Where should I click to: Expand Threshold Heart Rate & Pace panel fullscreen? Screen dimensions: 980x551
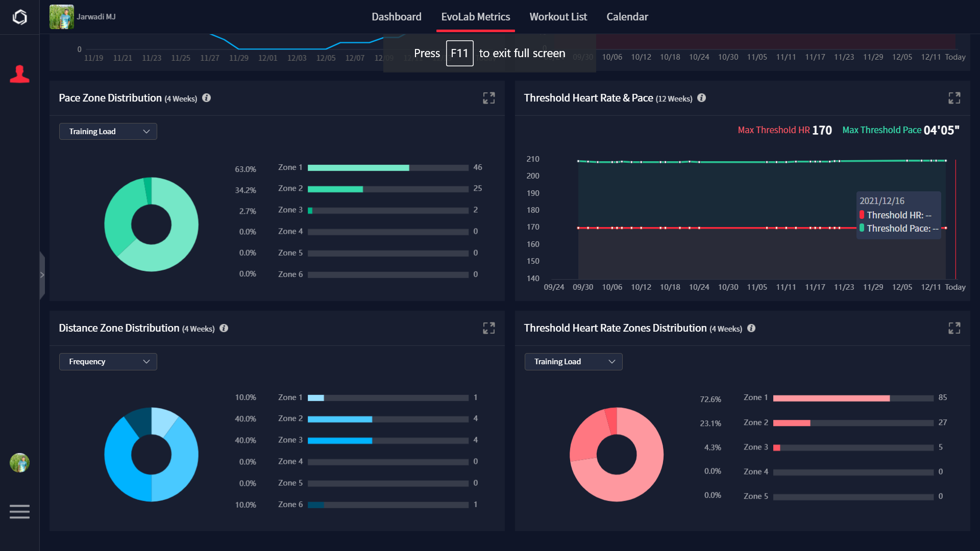pos(954,98)
